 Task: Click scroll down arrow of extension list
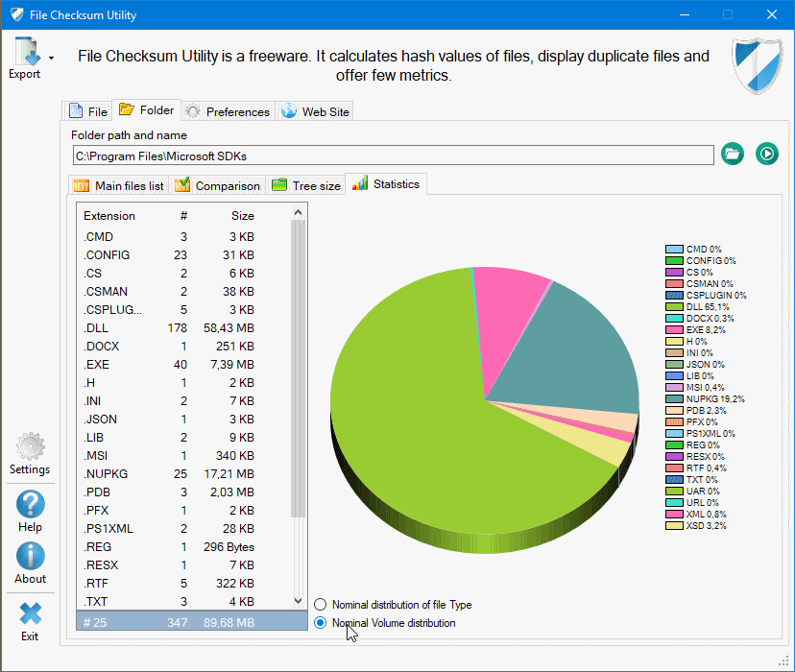pyautogui.click(x=298, y=601)
